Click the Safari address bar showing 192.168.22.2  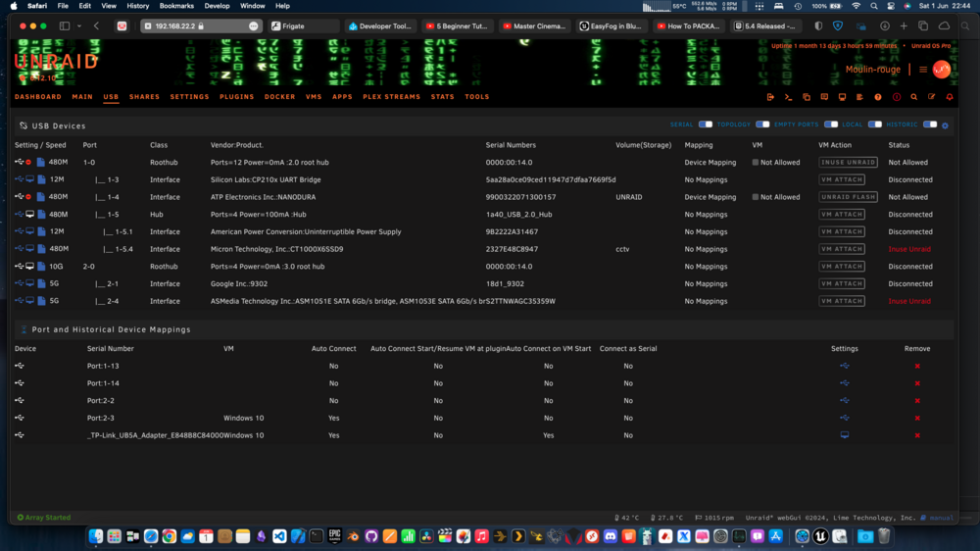(200, 26)
